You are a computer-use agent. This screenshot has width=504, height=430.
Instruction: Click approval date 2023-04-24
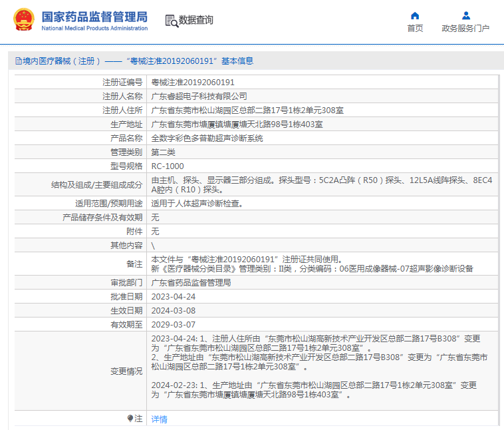click(x=174, y=297)
